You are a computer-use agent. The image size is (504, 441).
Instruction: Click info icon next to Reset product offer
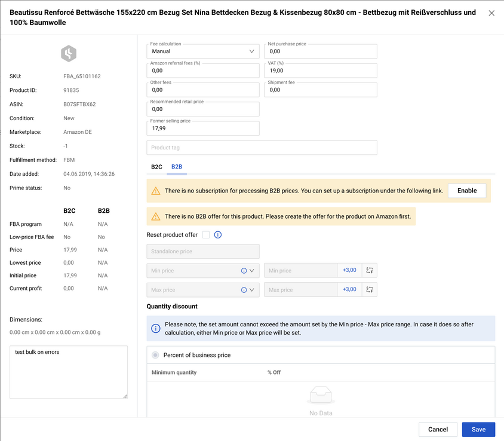tap(217, 235)
